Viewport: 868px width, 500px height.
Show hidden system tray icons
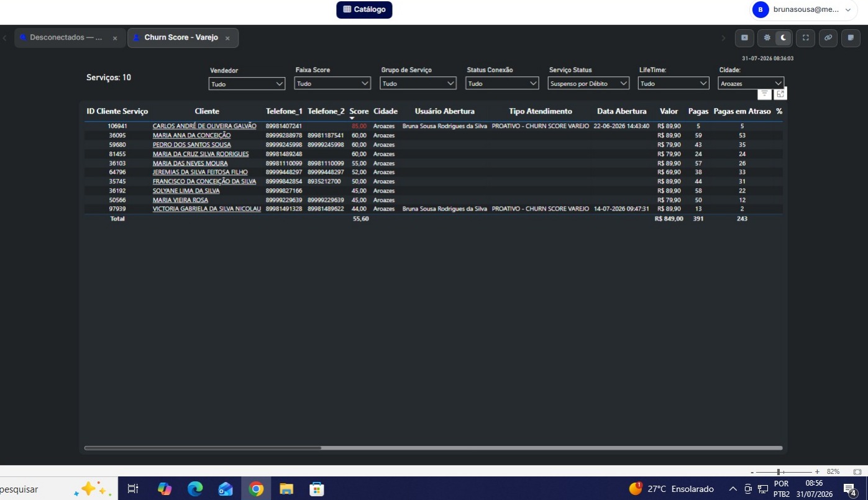[733, 489]
